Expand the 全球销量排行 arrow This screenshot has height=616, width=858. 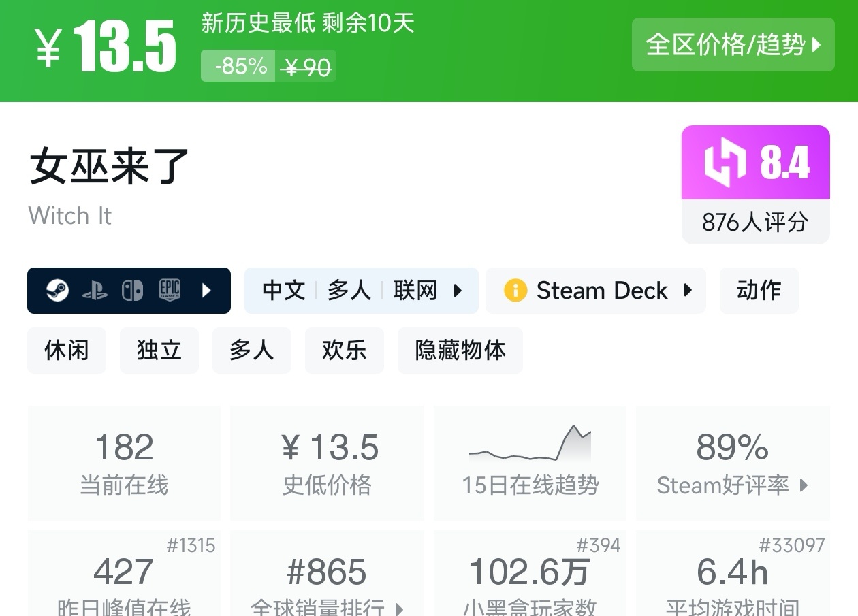tap(400, 609)
